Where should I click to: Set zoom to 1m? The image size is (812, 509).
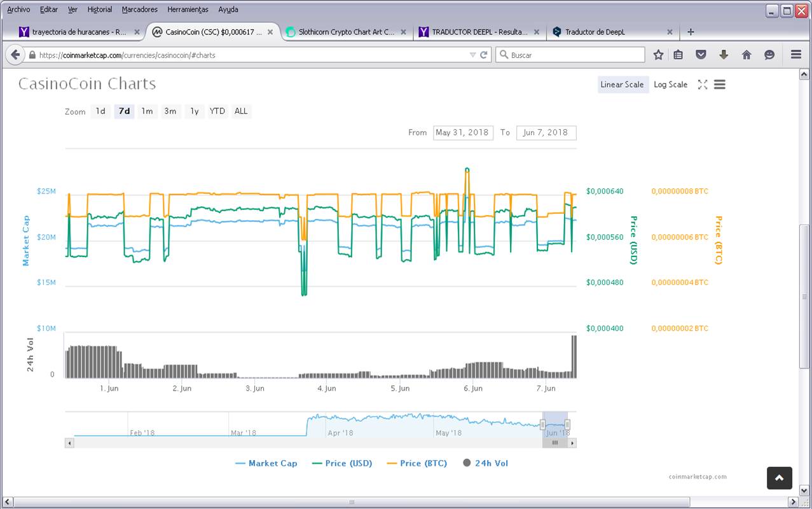coord(147,111)
